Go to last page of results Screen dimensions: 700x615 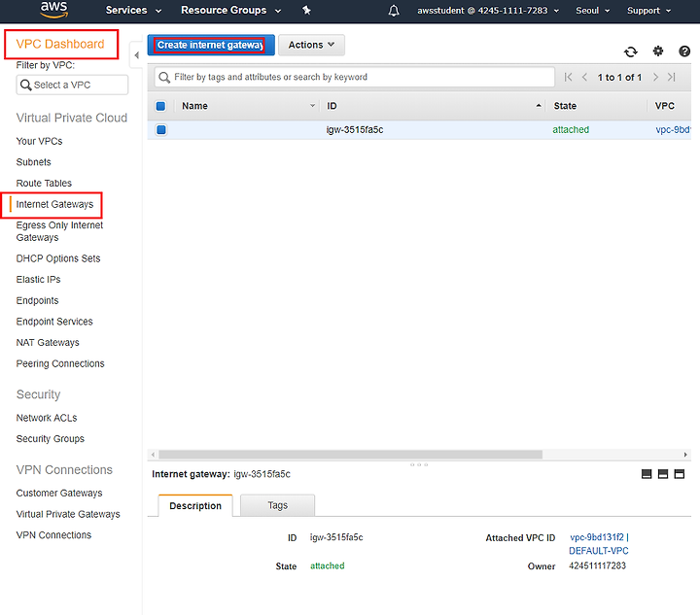[672, 77]
